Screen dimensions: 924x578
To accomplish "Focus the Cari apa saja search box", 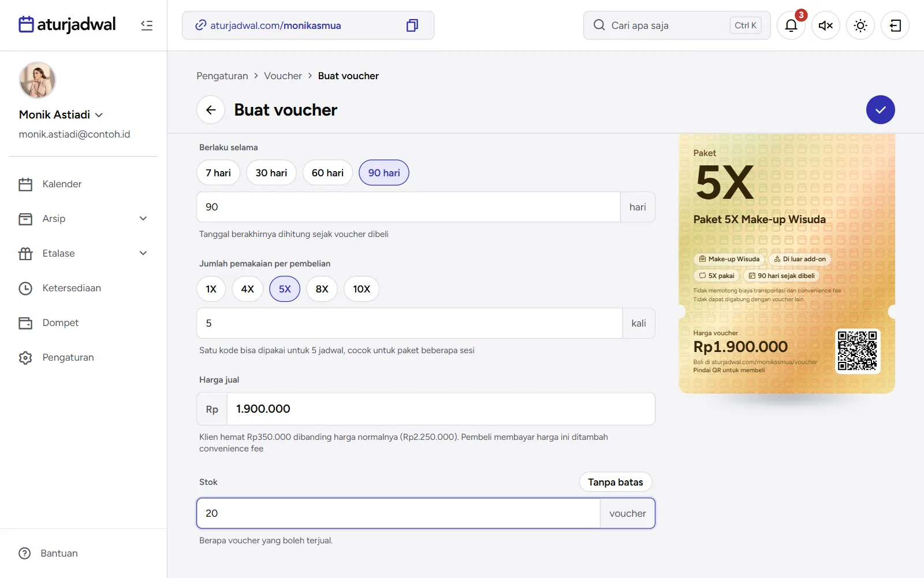I will (x=677, y=25).
